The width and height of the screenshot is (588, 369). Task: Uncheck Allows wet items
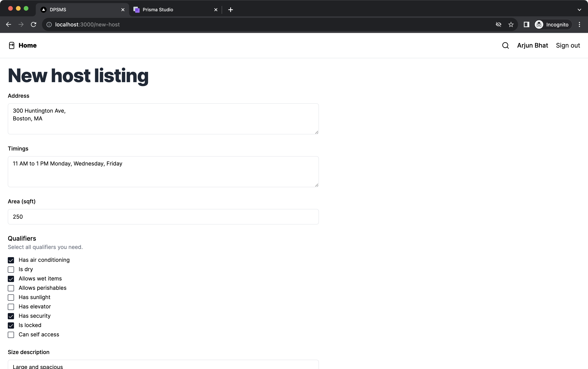[11, 279]
